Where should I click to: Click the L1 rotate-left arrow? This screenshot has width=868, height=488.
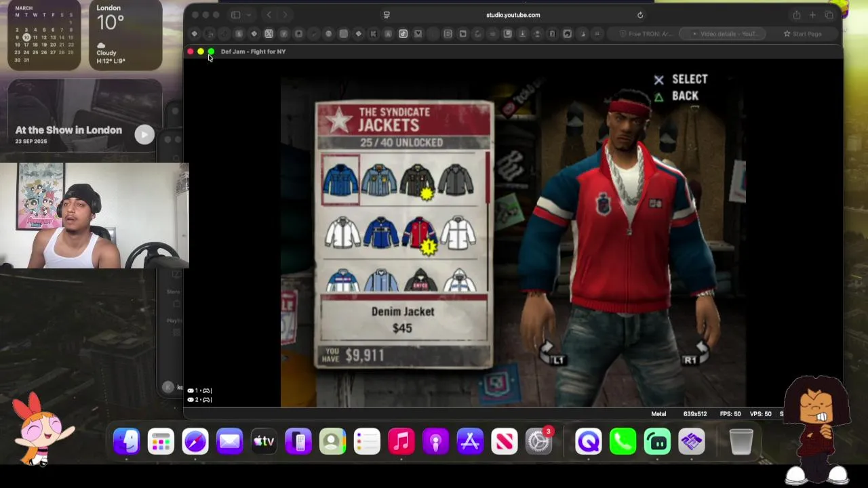pyautogui.click(x=553, y=353)
